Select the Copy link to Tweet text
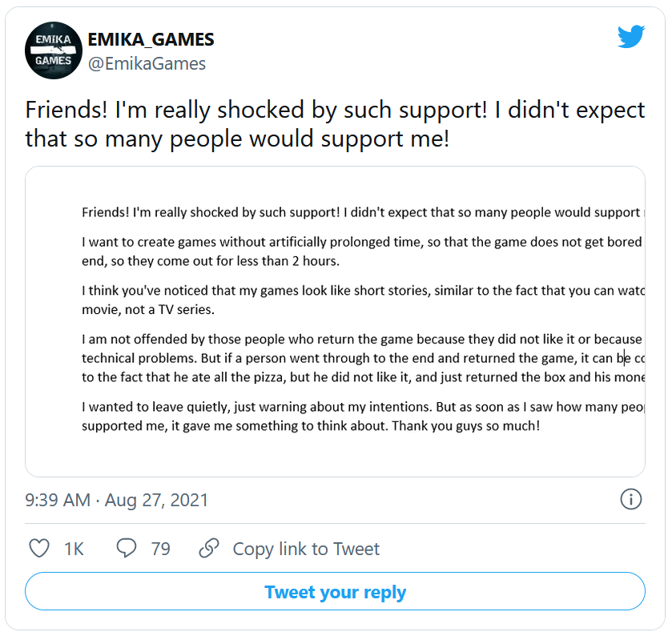672x636 pixels. [306, 549]
